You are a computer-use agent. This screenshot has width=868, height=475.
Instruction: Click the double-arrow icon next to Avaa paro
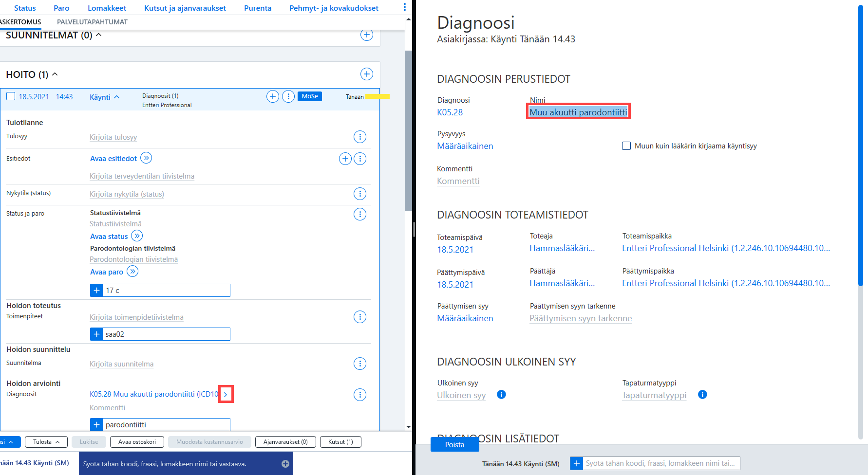[132, 272]
